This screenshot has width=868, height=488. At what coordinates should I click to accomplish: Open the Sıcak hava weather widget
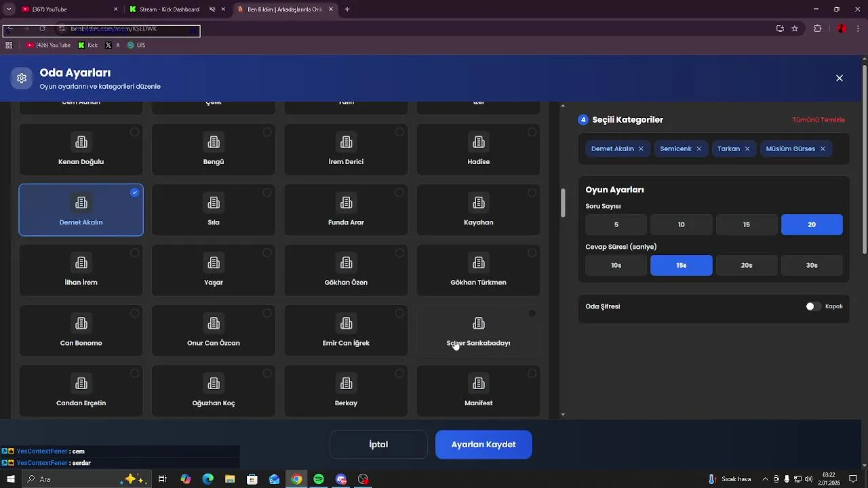click(730, 479)
